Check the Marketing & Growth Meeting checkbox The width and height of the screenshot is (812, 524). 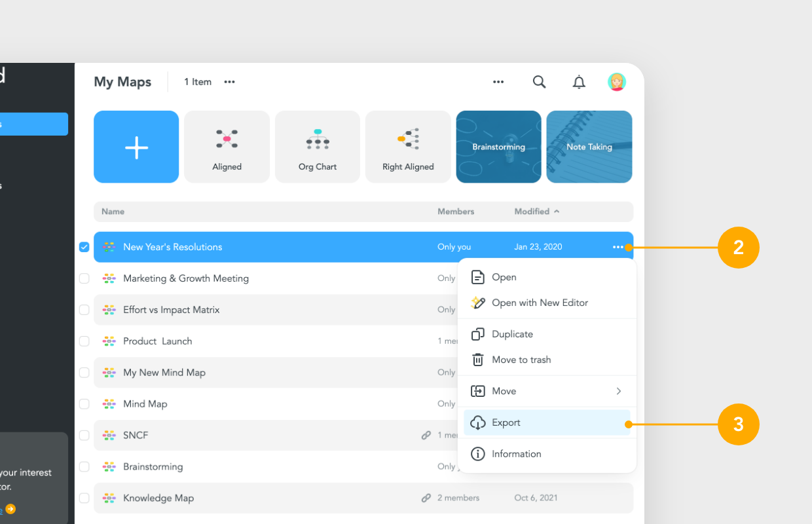click(x=84, y=278)
